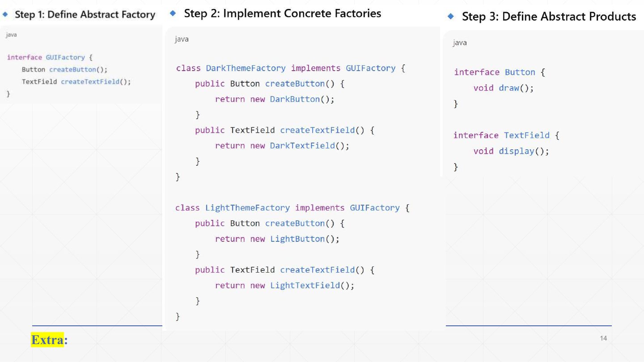
Task: Click the "Step 3: Define Abstract Products" heading
Action: (x=549, y=17)
